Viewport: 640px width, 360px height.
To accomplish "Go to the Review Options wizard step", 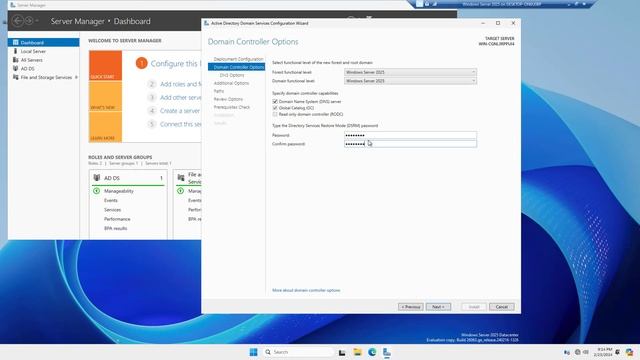I will (x=228, y=99).
